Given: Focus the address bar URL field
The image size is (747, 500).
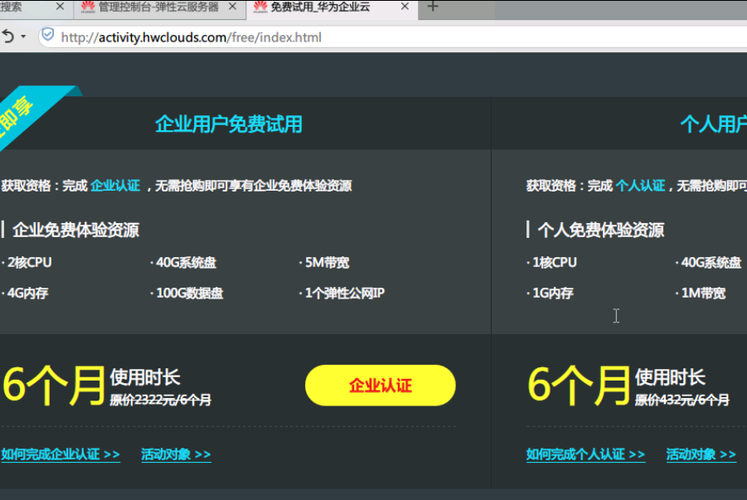Looking at the screenshot, I should (x=391, y=37).
